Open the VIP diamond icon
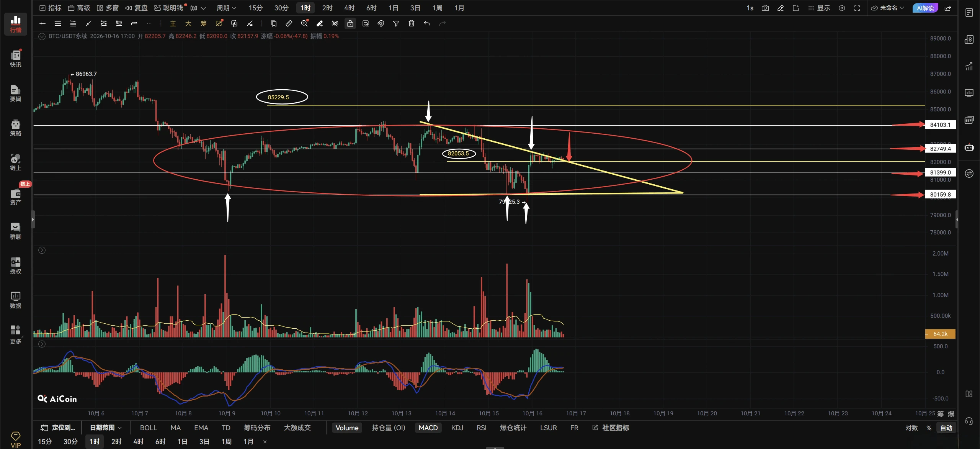980x449 pixels. pos(15,439)
